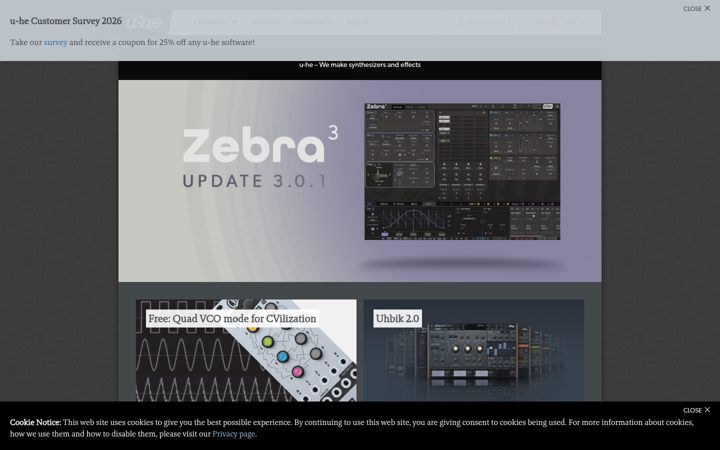Click the 'Cookie Notice:' bold label
The image size is (720, 450).
(35, 422)
